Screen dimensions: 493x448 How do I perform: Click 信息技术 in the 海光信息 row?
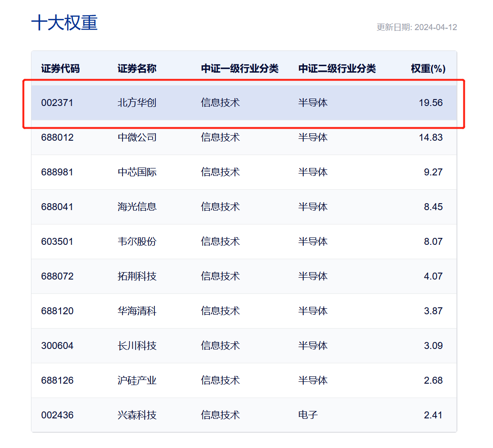tap(221, 207)
